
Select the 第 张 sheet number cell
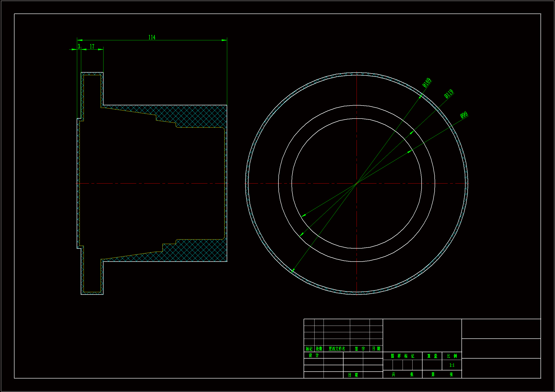click(x=442, y=374)
